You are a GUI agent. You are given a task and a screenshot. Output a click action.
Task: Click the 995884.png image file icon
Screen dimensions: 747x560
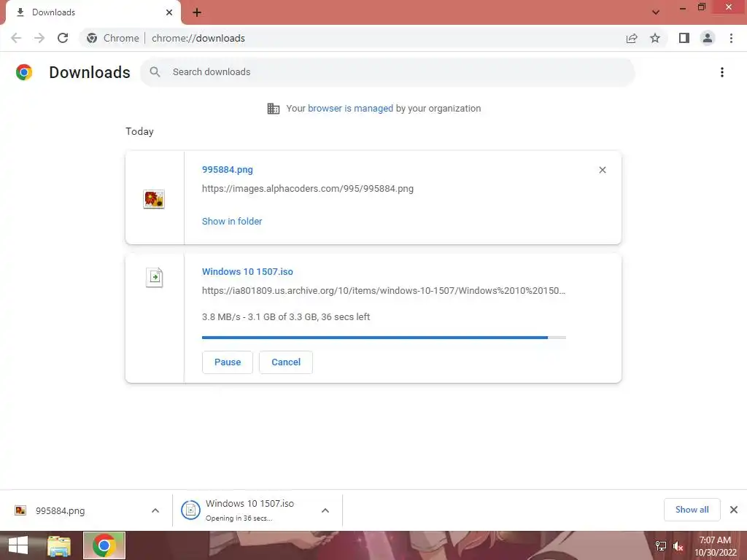tap(154, 198)
